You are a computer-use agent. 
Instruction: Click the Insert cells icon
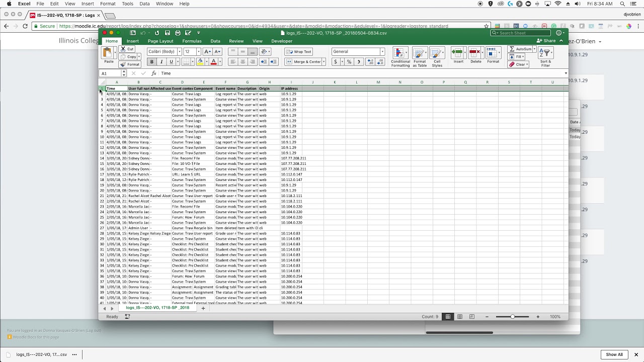pyautogui.click(x=458, y=52)
